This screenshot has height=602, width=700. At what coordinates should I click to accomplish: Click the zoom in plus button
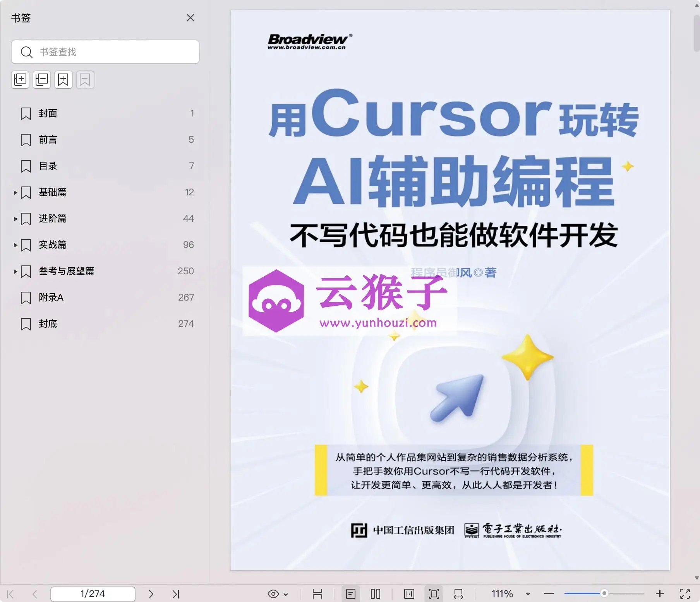(660, 594)
